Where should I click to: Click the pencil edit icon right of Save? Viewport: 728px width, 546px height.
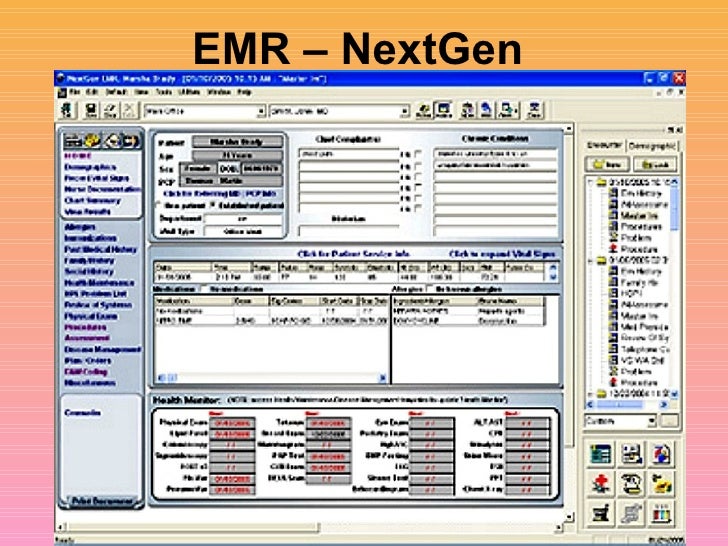coord(110,111)
